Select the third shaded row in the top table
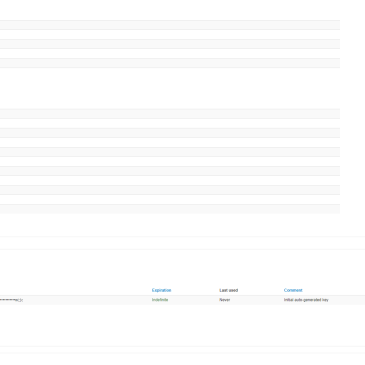The width and height of the screenshot is (365, 365). [170, 63]
